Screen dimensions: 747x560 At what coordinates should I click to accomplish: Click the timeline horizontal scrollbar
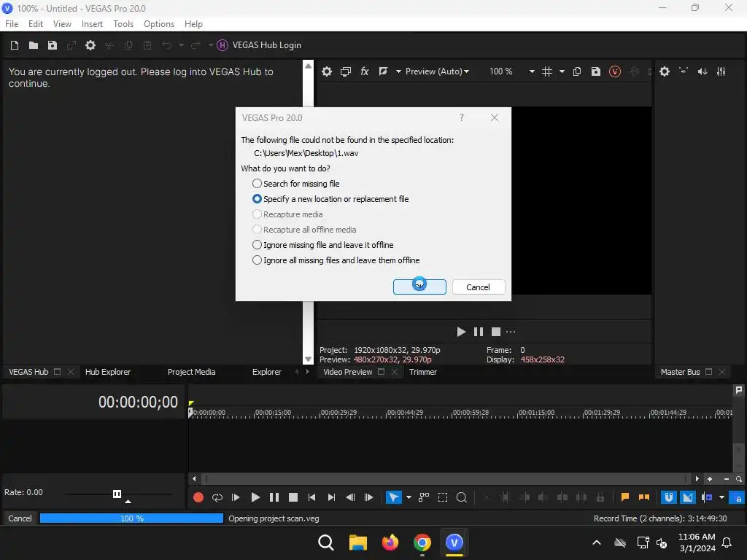point(445,479)
